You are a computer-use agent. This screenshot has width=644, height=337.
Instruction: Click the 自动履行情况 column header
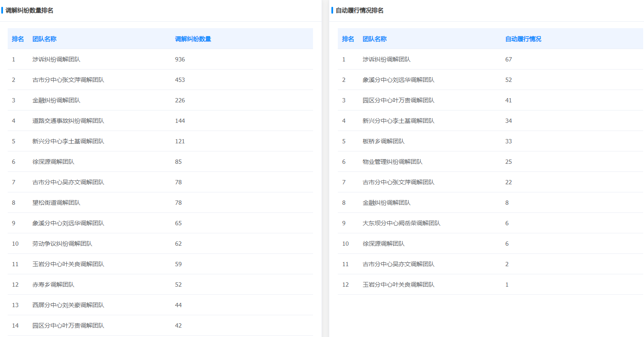click(x=523, y=39)
